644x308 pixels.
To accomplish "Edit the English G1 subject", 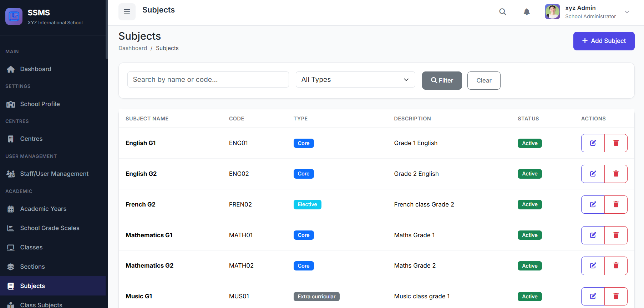I will point(593,143).
